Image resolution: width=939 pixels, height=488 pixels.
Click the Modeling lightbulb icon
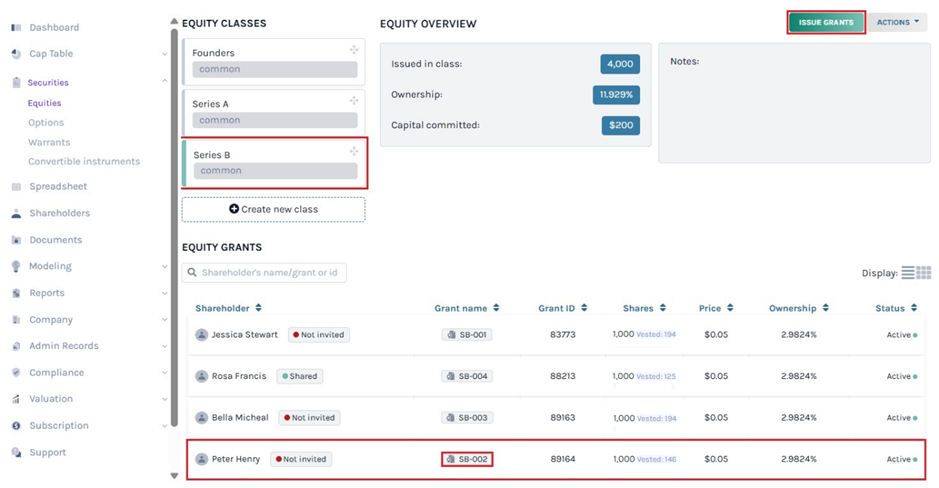pyautogui.click(x=16, y=267)
